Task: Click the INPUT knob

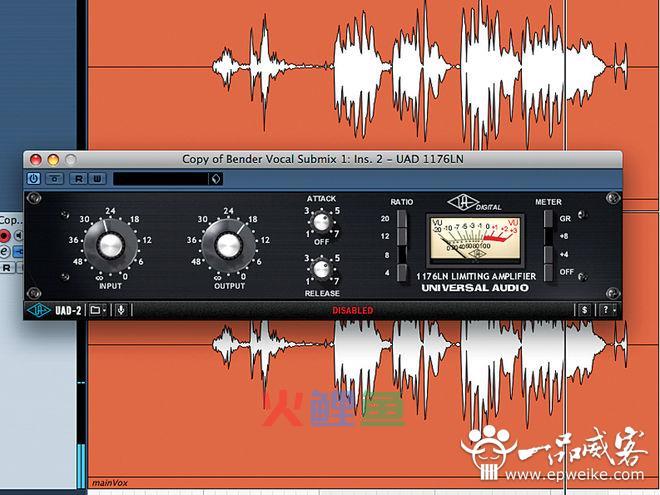Action: (x=111, y=245)
